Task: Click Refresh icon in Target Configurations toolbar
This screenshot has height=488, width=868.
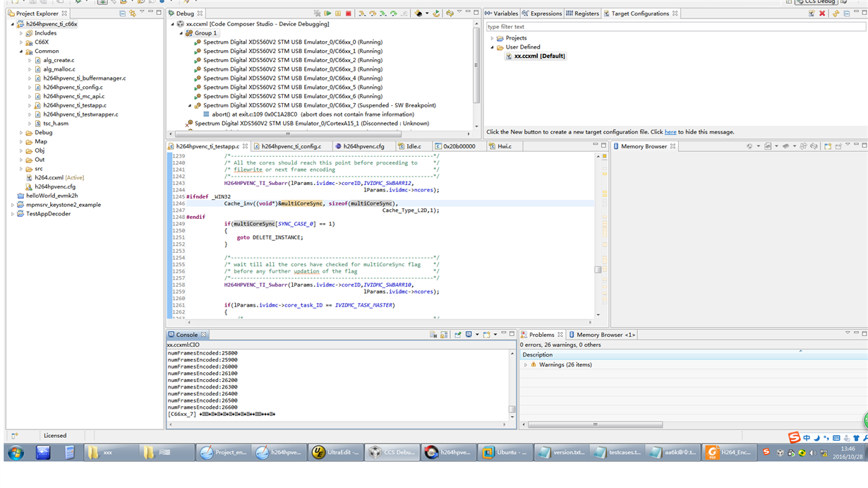Action: click(836, 13)
